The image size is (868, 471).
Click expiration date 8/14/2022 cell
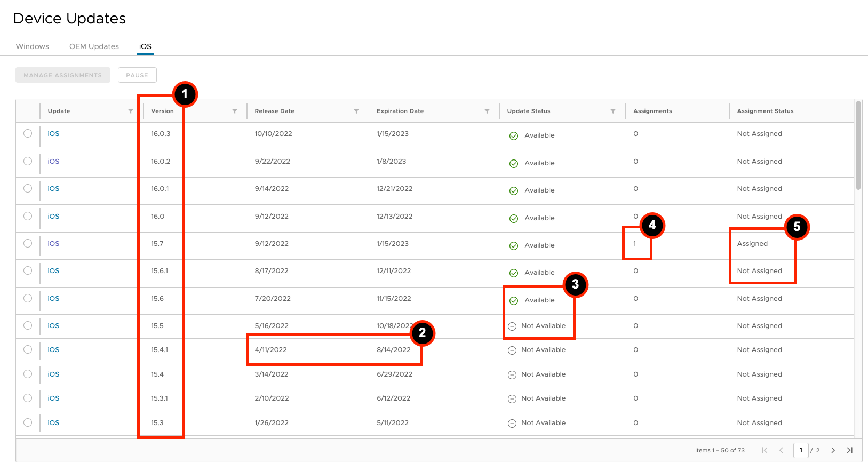click(x=394, y=350)
